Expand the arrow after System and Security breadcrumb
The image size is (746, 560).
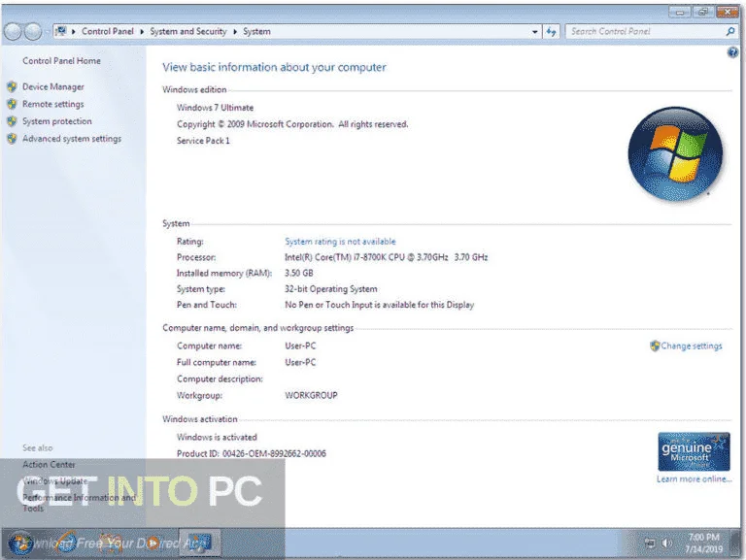pos(235,31)
